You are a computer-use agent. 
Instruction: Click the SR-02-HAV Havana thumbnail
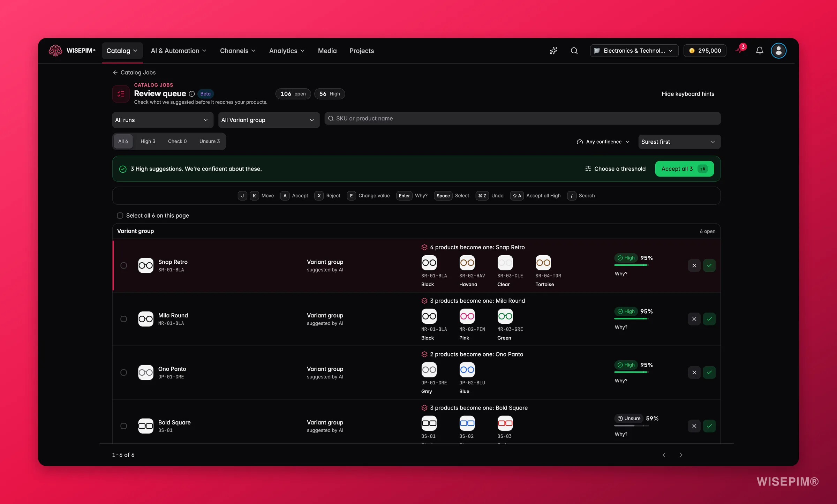[467, 263]
